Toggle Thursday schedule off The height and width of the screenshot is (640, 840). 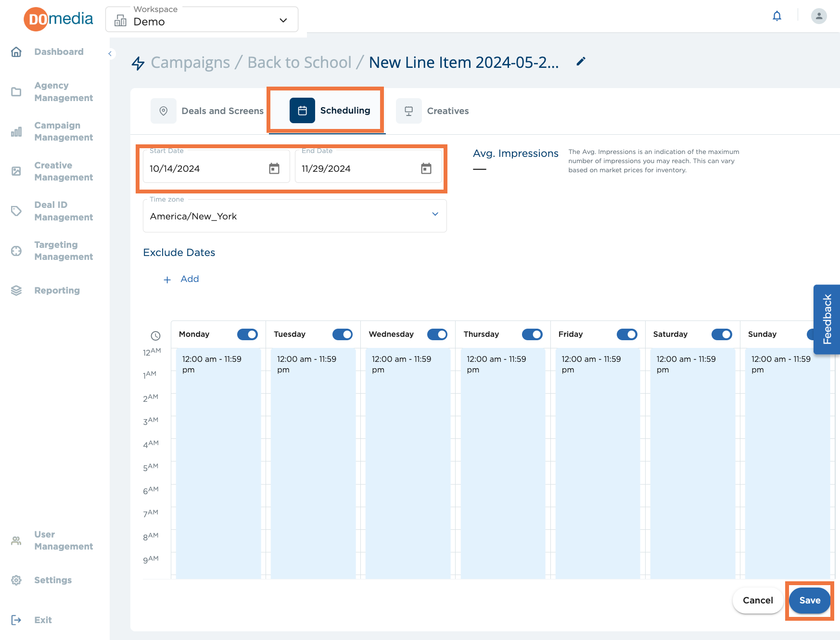click(532, 334)
